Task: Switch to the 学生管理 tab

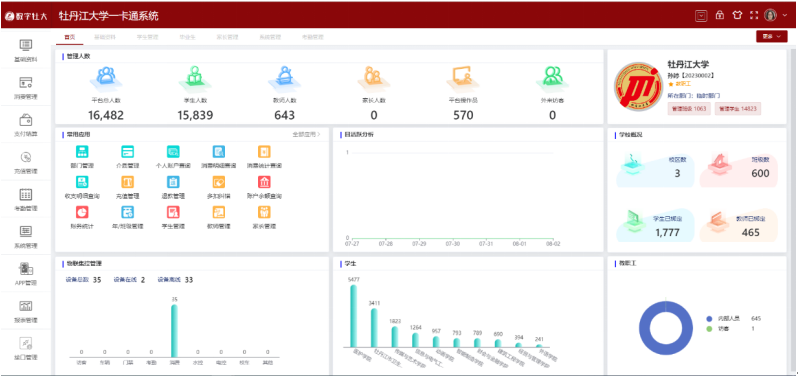Action: pyautogui.click(x=148, y=37)
